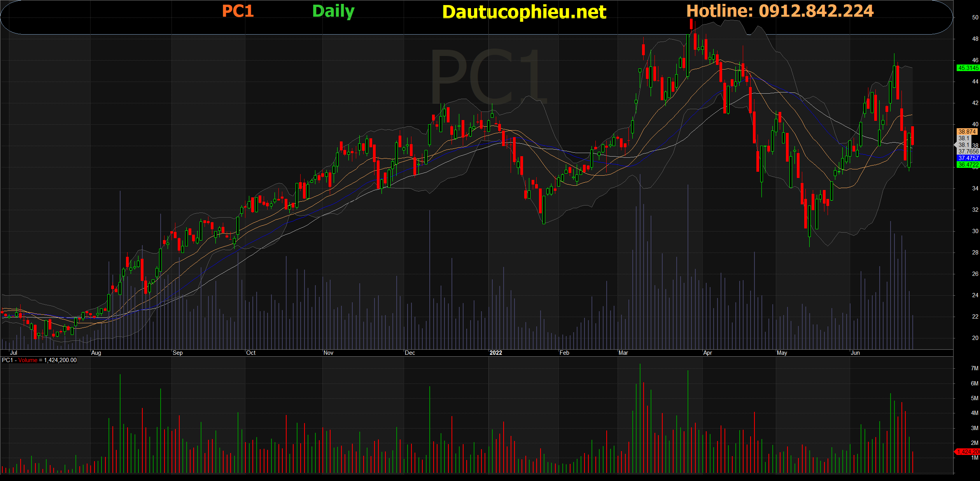Click the Apr label on the time axis
Viewport: 980px width, 481px height.
point(707,353)
